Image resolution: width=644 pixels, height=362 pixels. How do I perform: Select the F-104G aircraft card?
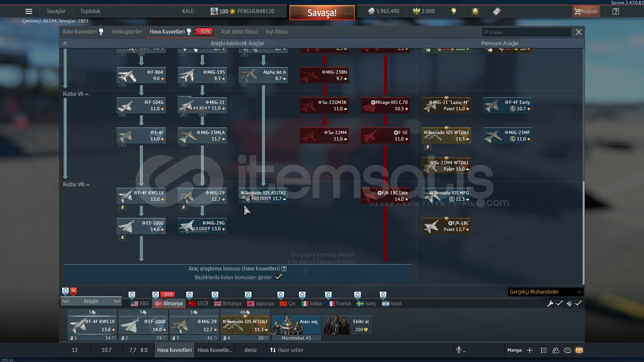(x=141, y=105)
